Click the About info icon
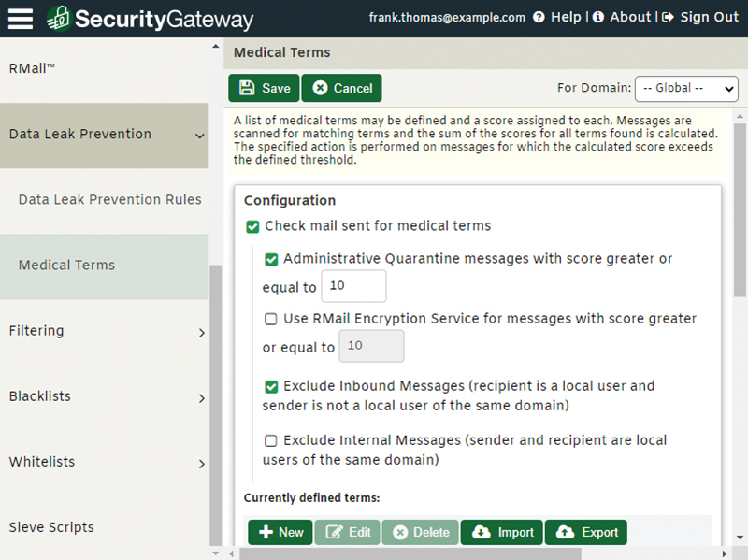 [x=598, y=17]
